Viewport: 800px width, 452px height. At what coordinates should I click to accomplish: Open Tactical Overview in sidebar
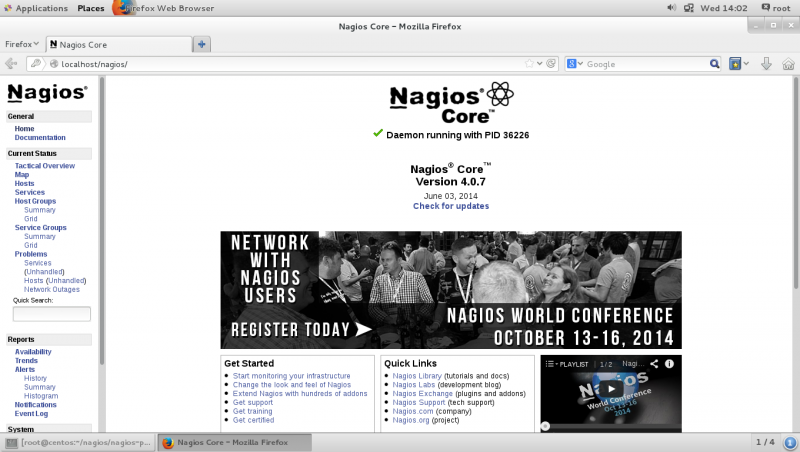pos(44,165)
